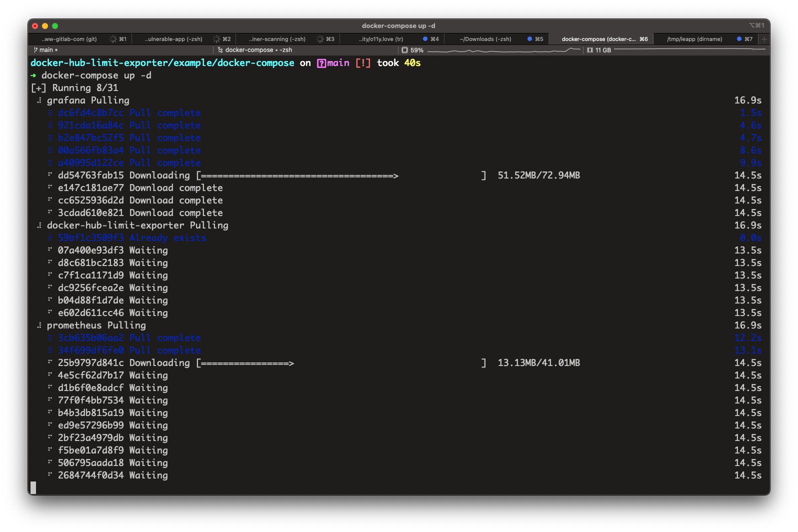This screenshot has height=532, width=798.
Task: Switch to the ulnerable-app (-zsh) tab
Action: click(x=173, y=39)
